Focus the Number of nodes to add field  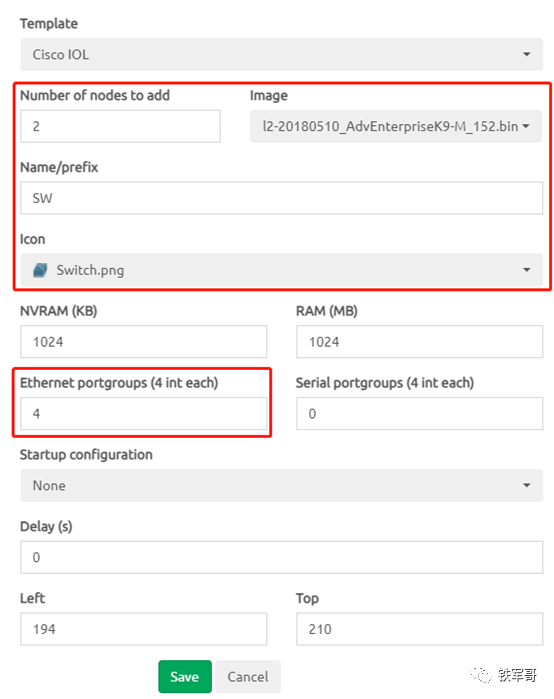point(120,126)
